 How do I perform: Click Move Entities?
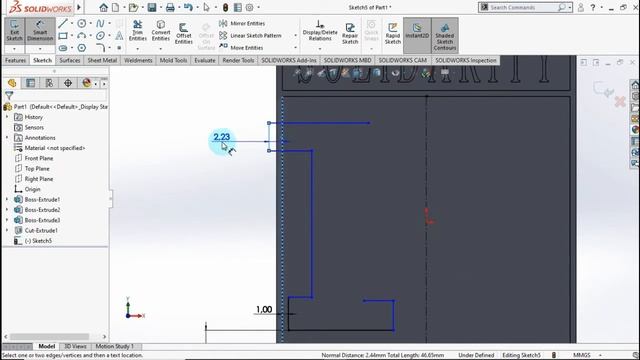coord(241,48)
